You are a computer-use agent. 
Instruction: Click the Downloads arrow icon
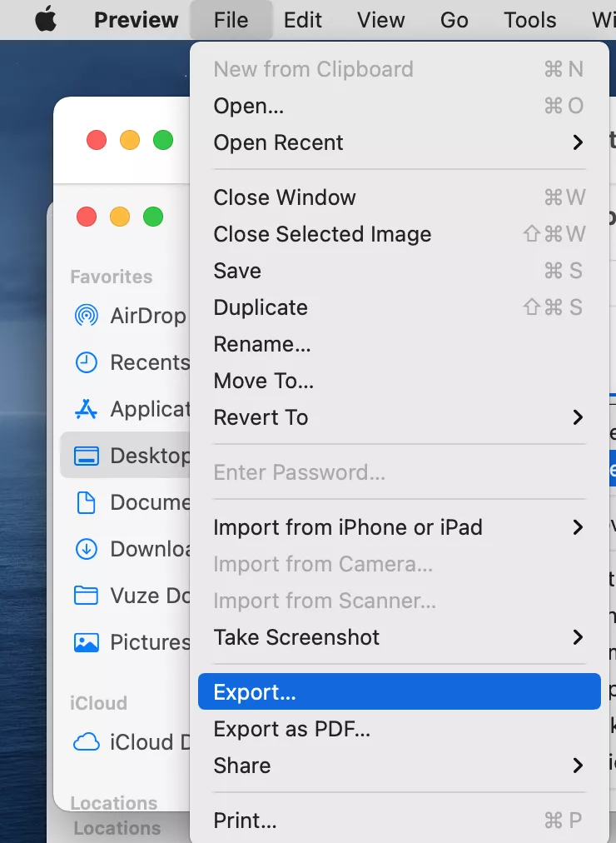point(86,549)
